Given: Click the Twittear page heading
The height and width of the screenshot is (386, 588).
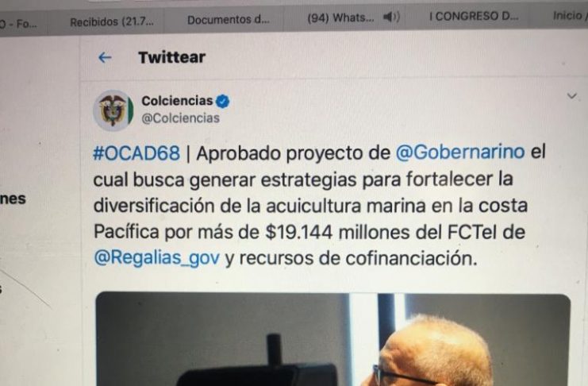Looking at the screenshot, I should click(x=171, y=57).
